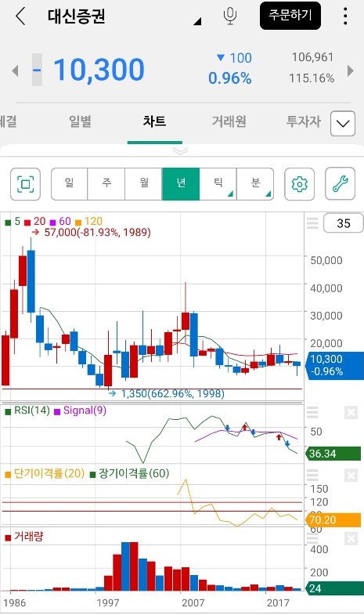Go to previous stock with left triangle
Screen dimensions: 364x615
pos(16,71)
